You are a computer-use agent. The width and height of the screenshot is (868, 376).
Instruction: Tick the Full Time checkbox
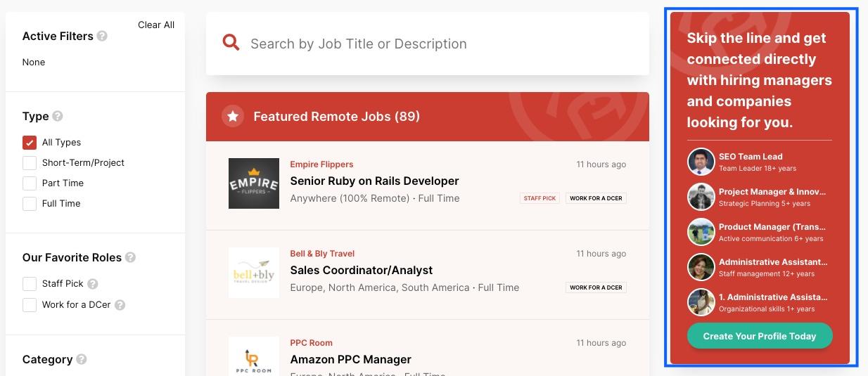click(30, 204)
